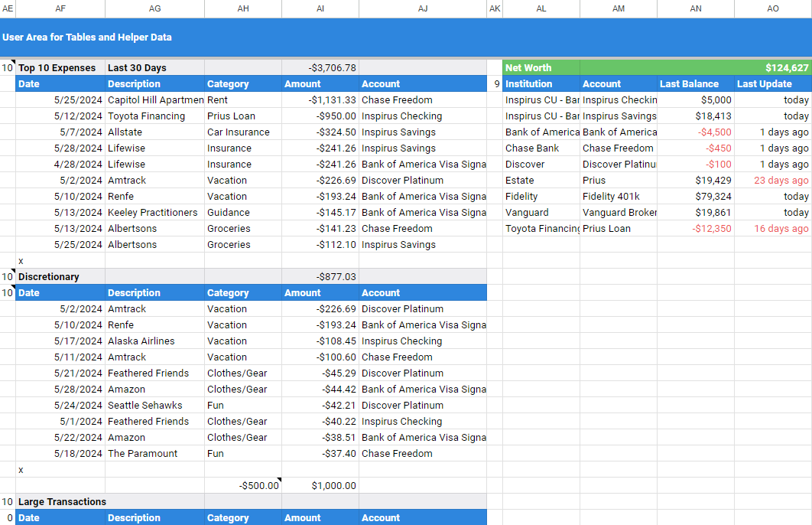Select the $19,861 balance cell
The width and height of the screenshot is (812, 525).
pos(696,213)
